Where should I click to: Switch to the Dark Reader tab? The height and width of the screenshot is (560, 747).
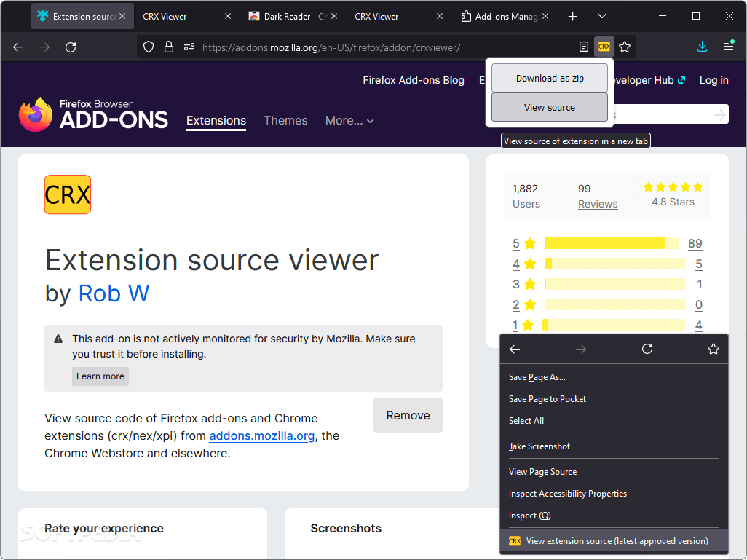click(x=290, y=15)
